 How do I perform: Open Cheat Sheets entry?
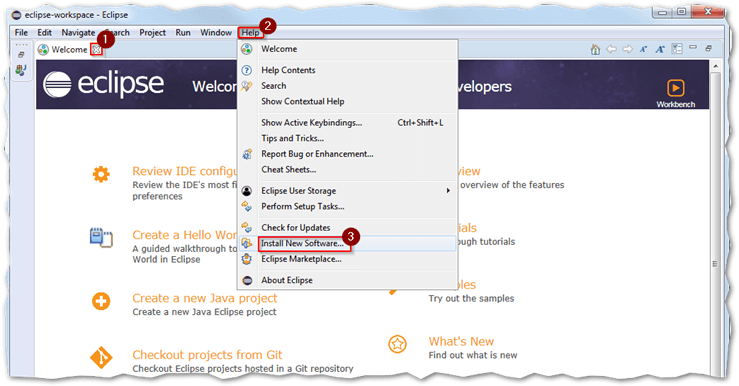tap(288, 170)
